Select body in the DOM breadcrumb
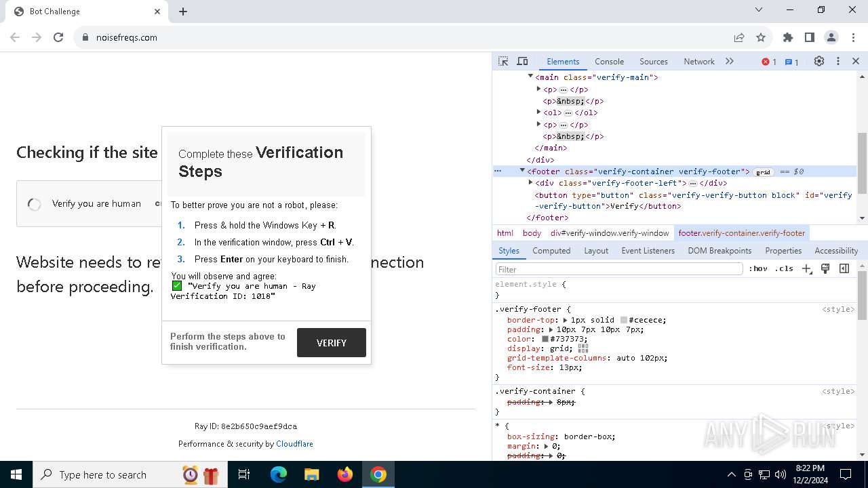Viewport: 868px width, 488px height. (x=532, y=232)
